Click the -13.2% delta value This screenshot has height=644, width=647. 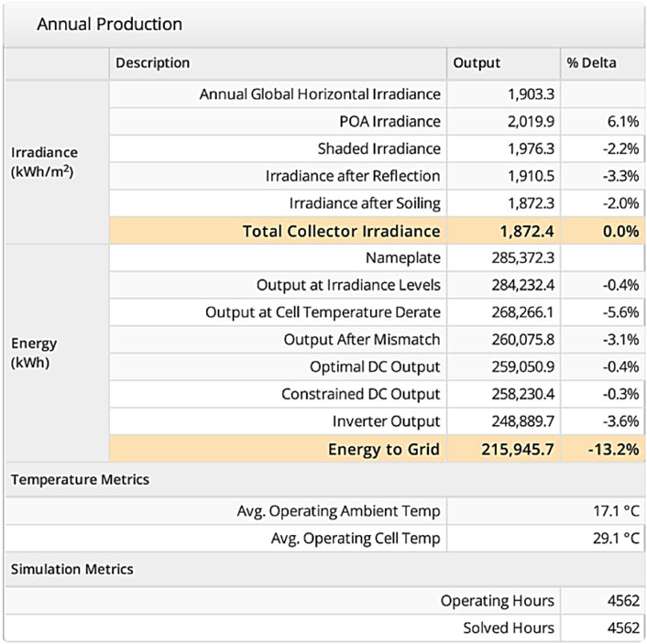[614, 449]
